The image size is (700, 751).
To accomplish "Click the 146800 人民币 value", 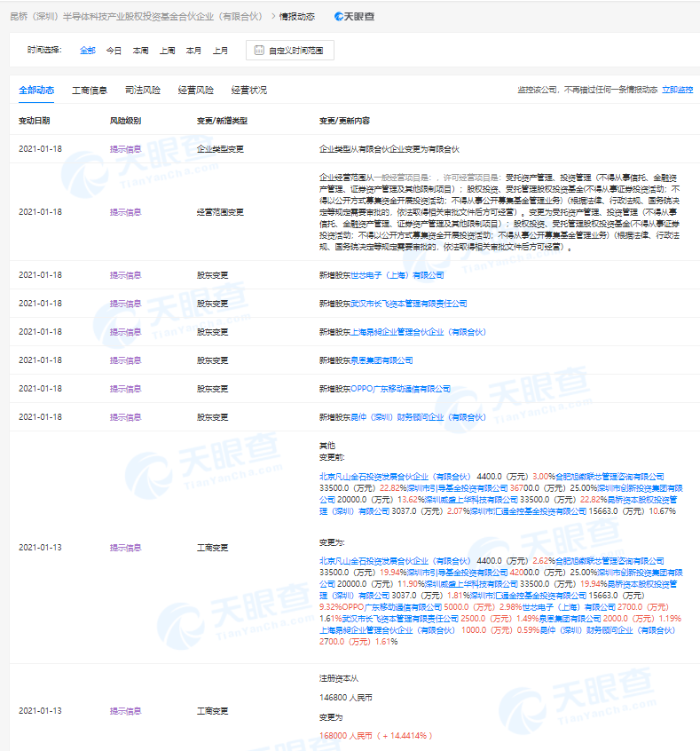I will pos(346,698).
